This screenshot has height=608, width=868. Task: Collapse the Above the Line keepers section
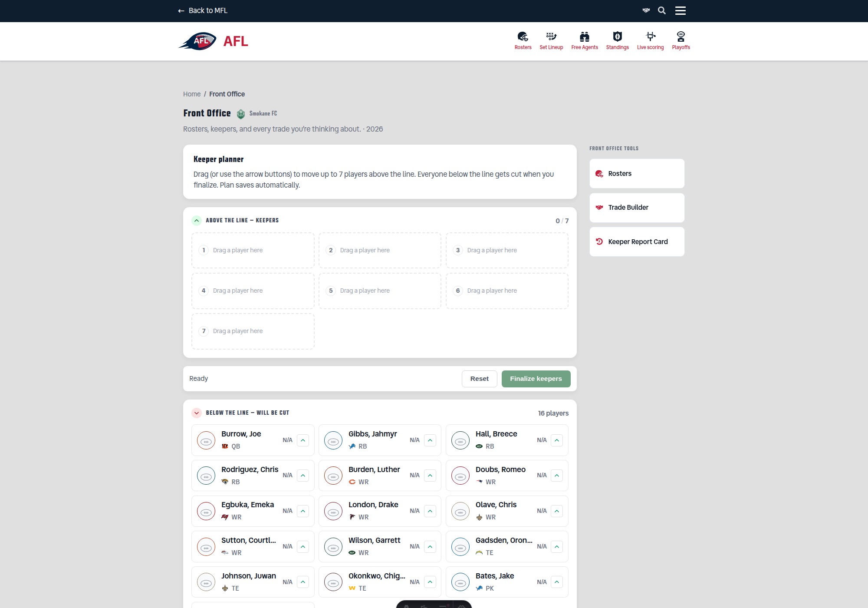point(197,221)
